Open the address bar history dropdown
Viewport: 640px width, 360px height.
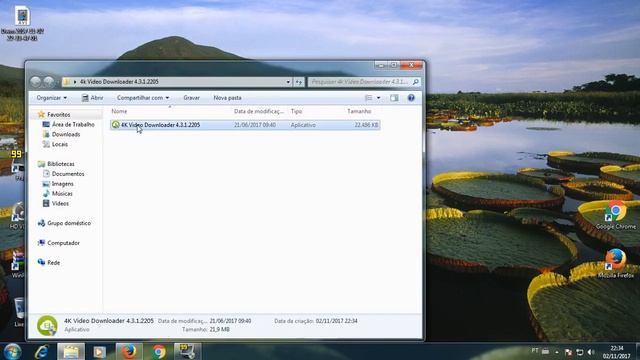[x=288, y=82]
